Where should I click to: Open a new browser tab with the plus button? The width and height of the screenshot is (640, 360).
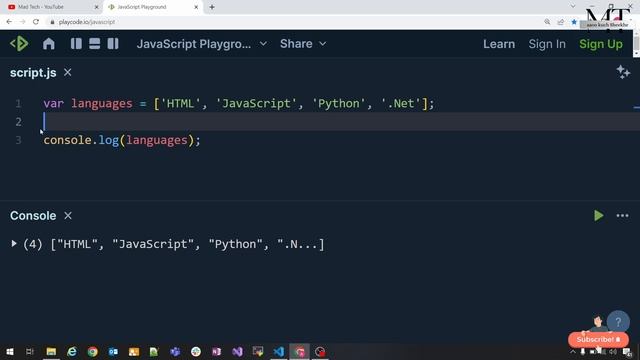[212, 7]
